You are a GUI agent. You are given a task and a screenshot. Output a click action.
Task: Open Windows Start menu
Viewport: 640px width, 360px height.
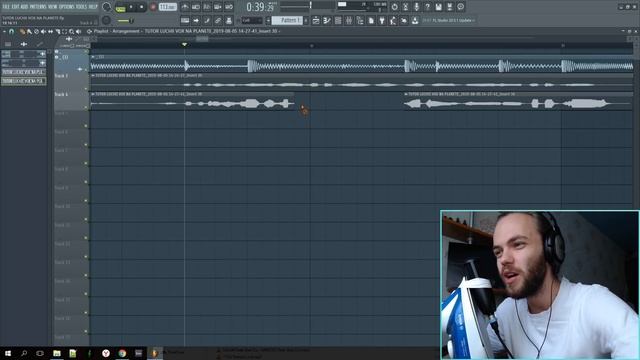(x=8, y=353)
